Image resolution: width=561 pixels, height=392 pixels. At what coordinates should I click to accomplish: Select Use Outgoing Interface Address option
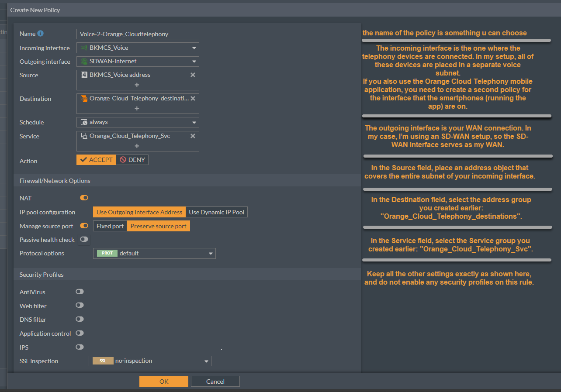[139, 212]
